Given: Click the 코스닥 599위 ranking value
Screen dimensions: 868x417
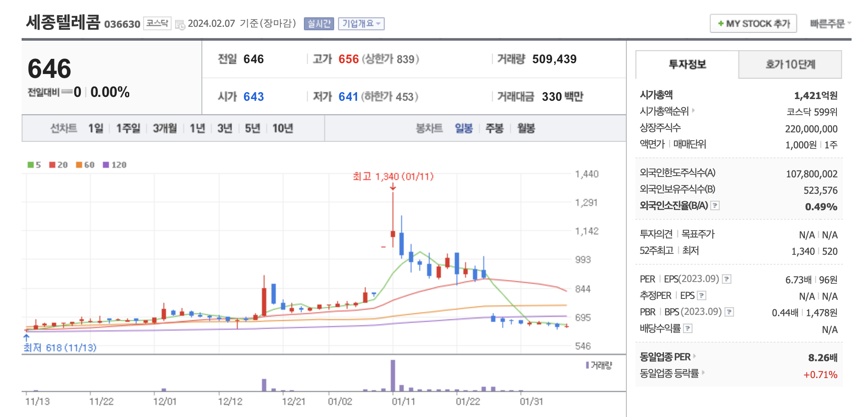Looking at the screenshot, I should click(x=812, y=112).
